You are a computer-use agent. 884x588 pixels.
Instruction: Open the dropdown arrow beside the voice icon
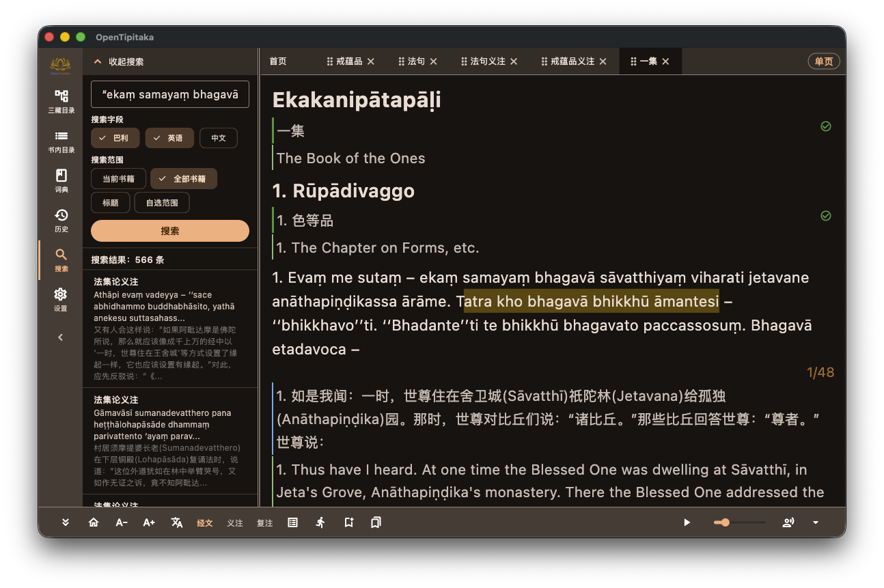[x=815, y=522]
